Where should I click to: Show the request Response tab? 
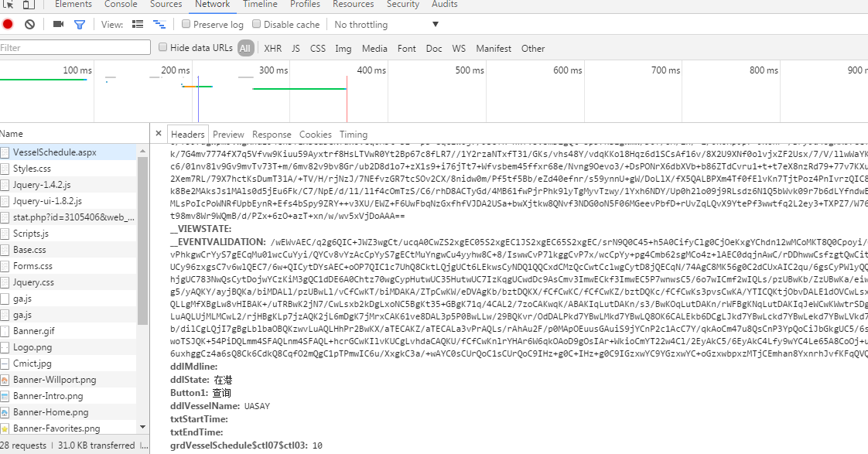click(272, 134)
